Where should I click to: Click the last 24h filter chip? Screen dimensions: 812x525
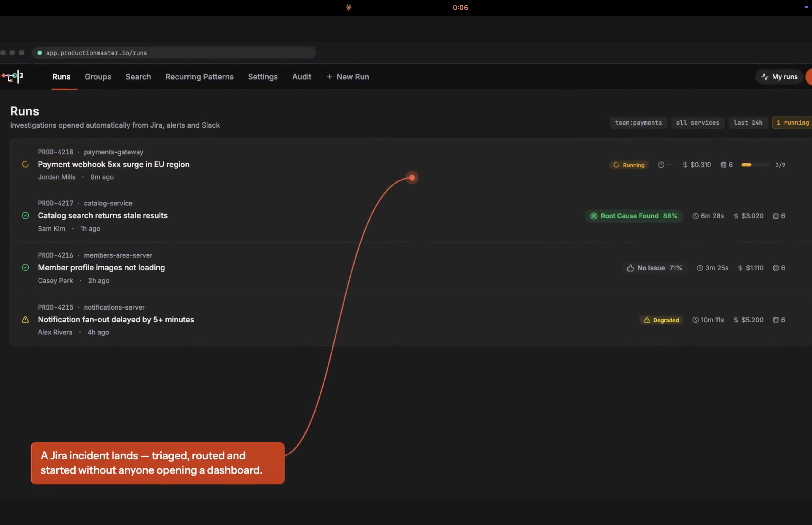748,123
